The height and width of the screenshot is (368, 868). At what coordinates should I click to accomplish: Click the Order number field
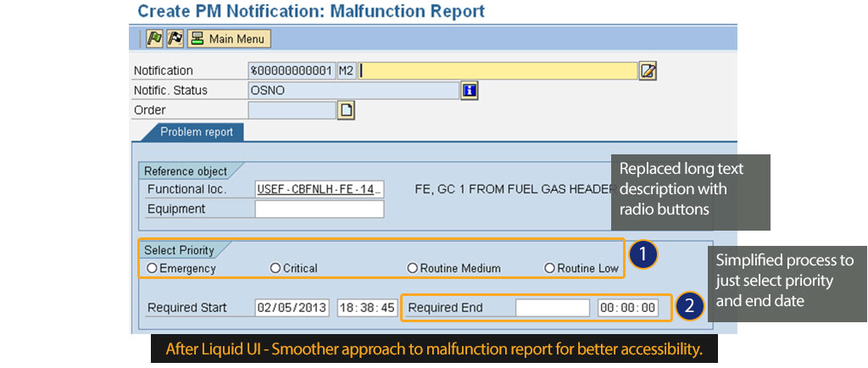pyautogui.click(x=292, y=109)
